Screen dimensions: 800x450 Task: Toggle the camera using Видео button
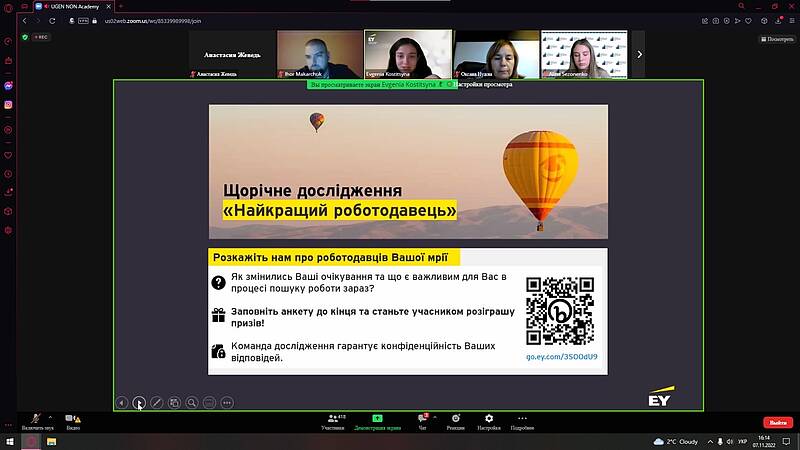coord(73,420)
